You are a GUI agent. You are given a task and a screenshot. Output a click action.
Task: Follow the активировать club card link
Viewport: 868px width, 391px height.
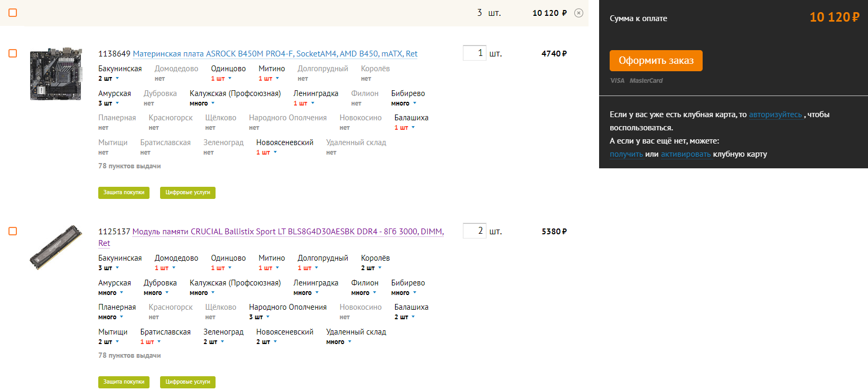click(686, 154)
